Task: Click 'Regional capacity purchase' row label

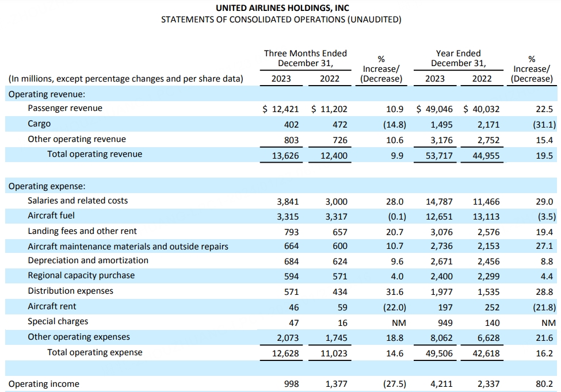Action: pos(81,275)
